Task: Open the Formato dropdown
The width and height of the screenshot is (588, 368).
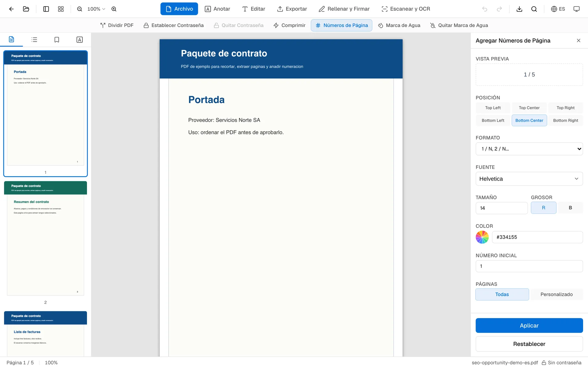Action: [x=529, y=149]
